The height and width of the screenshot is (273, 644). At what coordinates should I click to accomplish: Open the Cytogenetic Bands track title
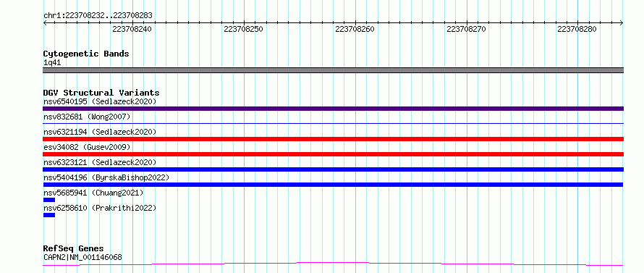click(86, 54)
